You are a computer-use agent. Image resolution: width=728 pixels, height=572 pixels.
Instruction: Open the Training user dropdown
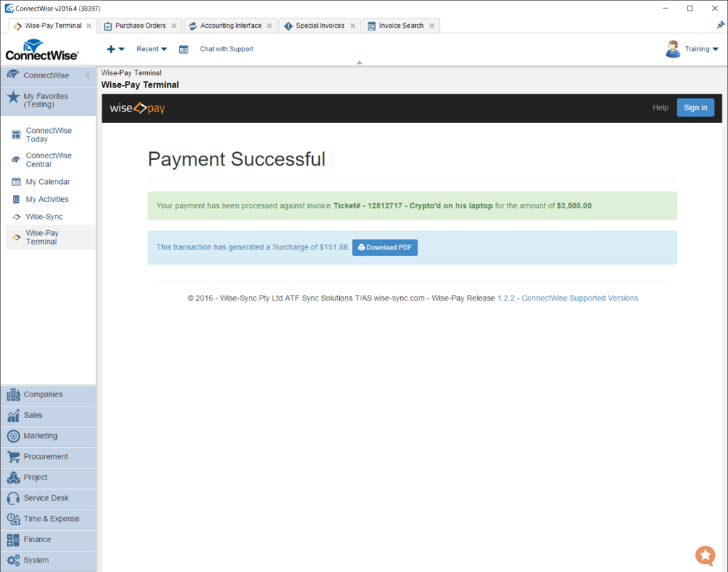pyautogui.click(x=702, y=49)
